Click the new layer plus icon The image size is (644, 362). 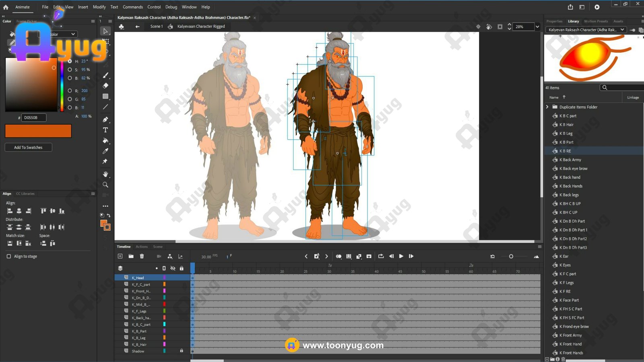click(x=120, y=256)
